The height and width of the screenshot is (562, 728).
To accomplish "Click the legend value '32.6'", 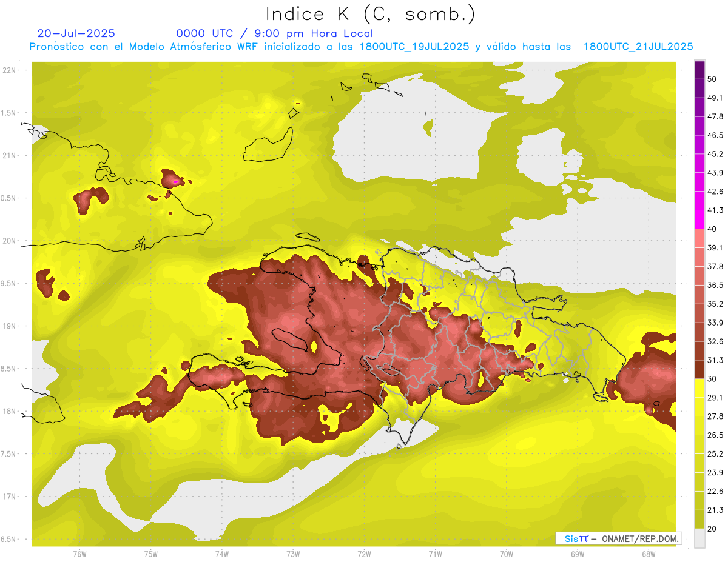I will point(715,342).
